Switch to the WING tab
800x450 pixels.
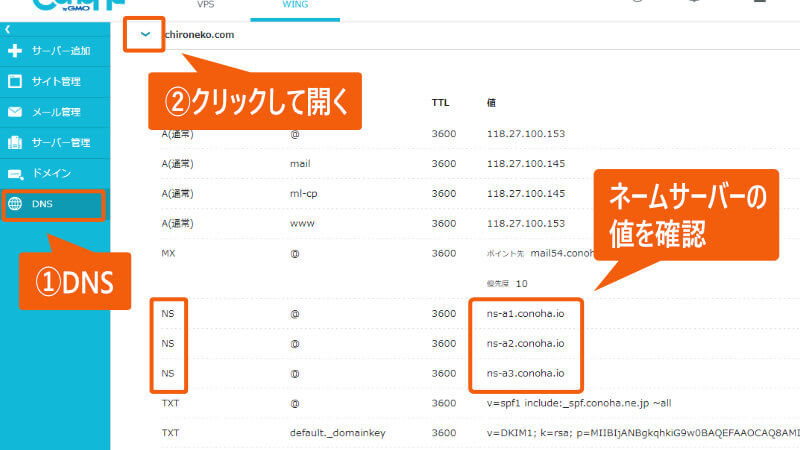click(295, 5)
